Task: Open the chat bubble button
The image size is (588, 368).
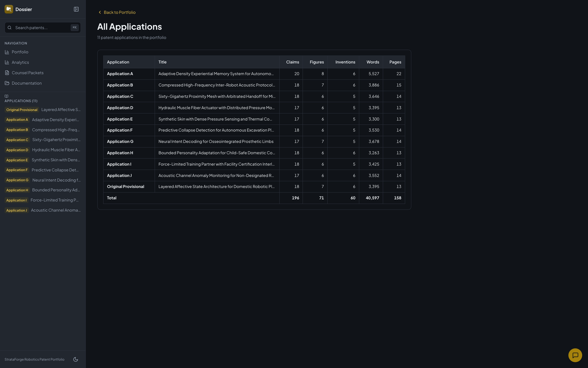Action: pyautogui.click(x=575, y=355)
